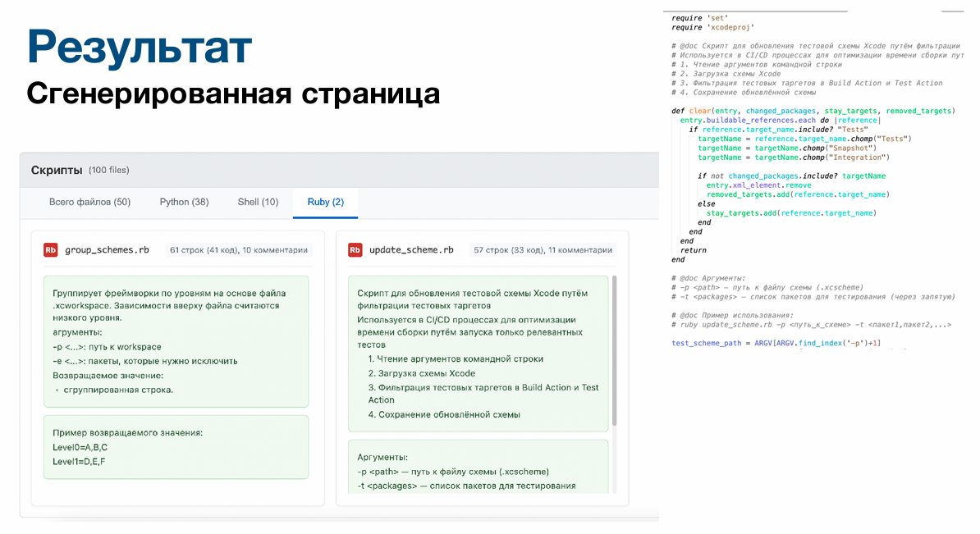Click the 'сгруппированная строка.' bullet
The width and height of the screenshot is (980, 534).
118,390
